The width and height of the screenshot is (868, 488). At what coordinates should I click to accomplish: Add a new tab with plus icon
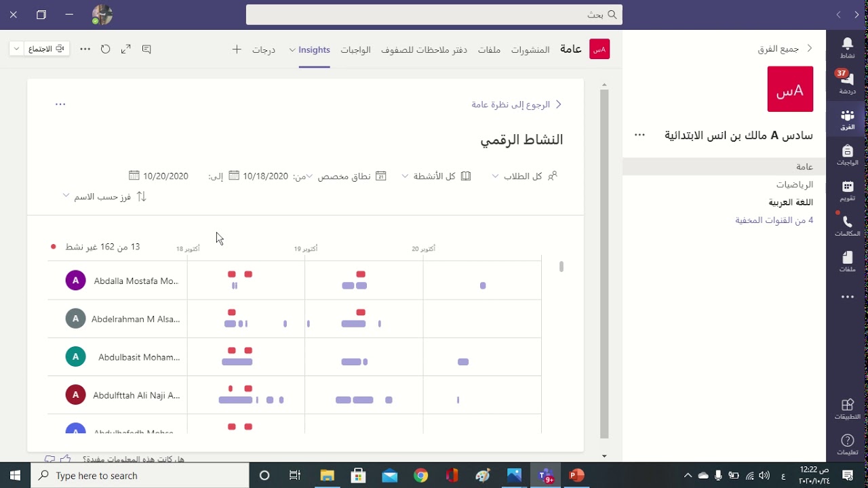236,49
